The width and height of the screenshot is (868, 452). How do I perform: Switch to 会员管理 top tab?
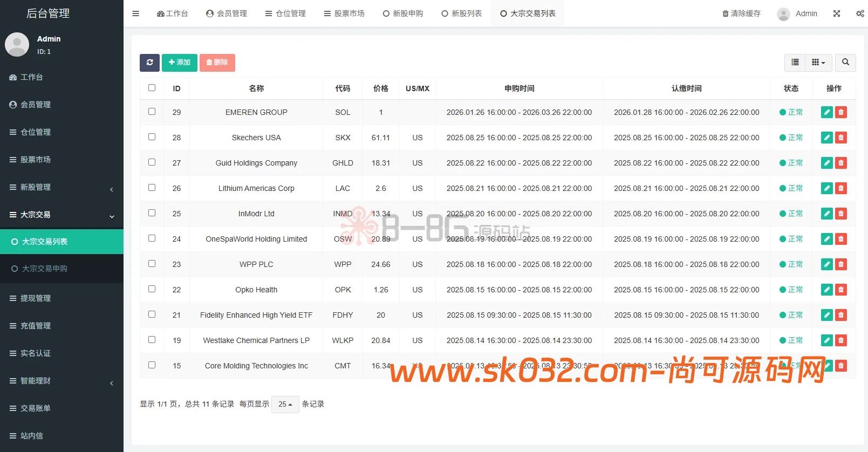point(227,13)
